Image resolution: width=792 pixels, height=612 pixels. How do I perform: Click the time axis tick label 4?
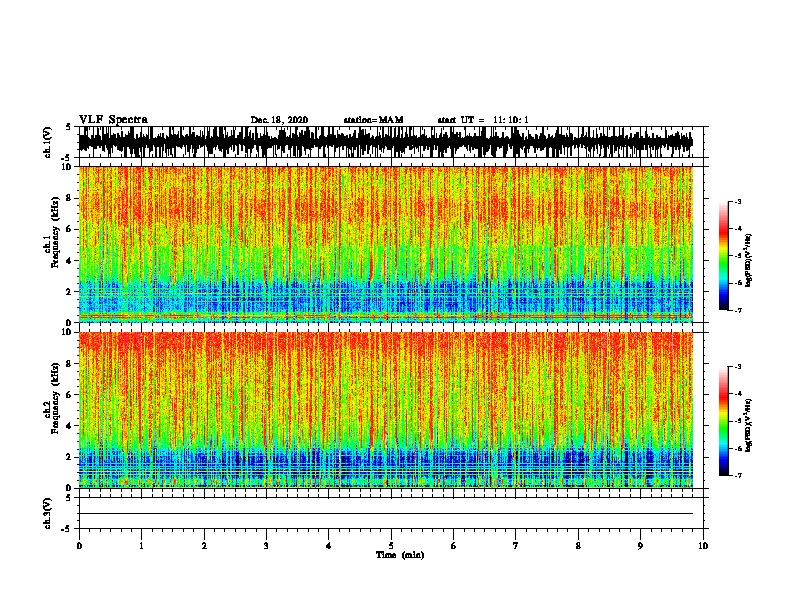point(329,546)
